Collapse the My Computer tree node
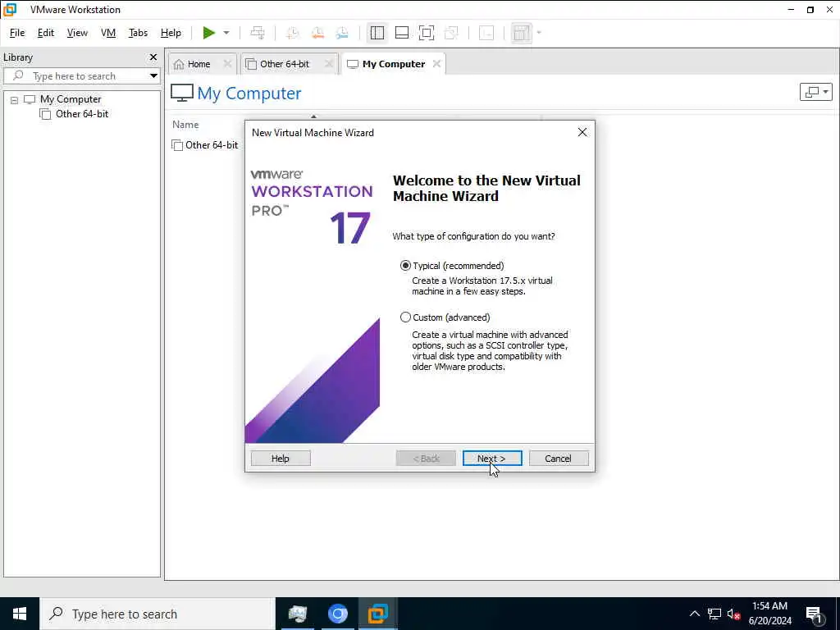This screenshot has width=840, height=630. [x=15, y=99]
